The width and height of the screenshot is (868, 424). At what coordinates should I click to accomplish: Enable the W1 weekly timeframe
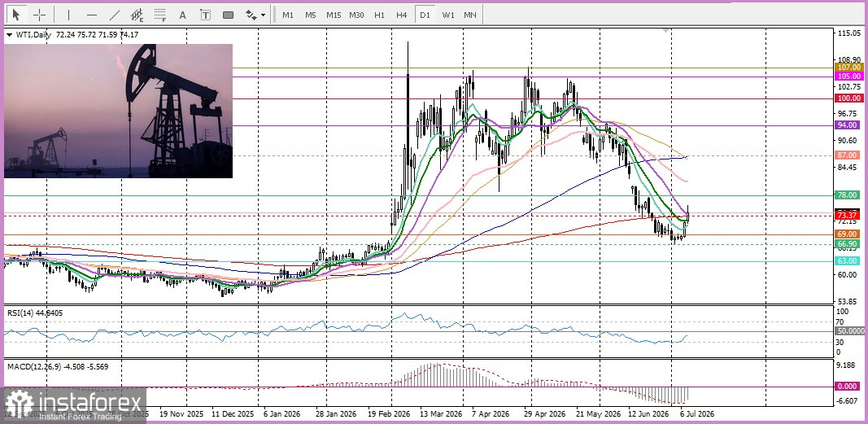pyautogui.click(x=448, y=15)
